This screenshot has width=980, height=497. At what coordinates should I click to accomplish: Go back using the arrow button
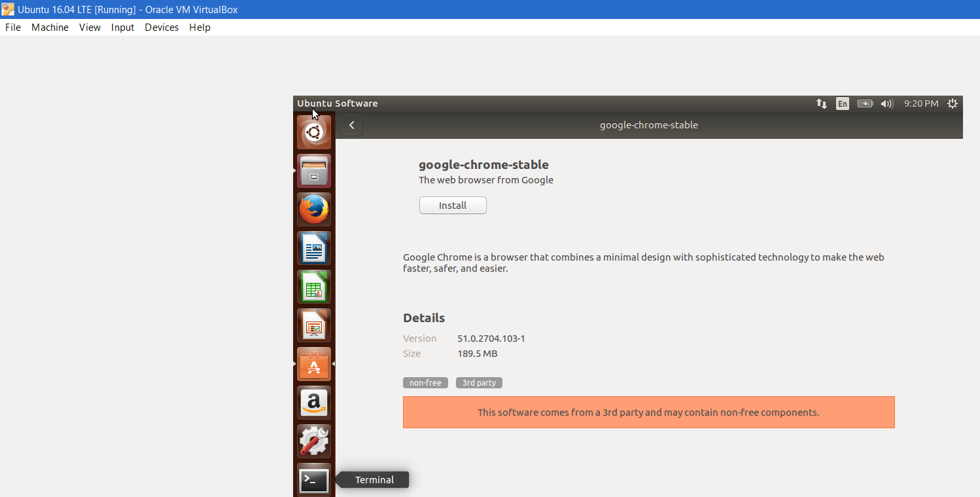point(351,125)
